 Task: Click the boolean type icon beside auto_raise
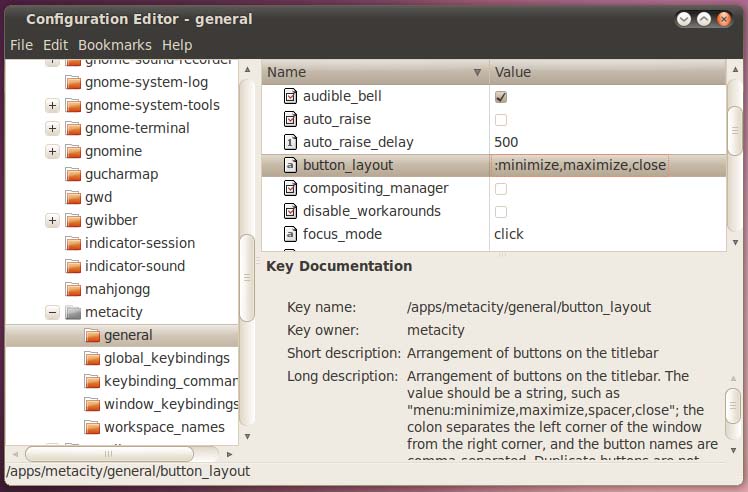coord(291,119)
